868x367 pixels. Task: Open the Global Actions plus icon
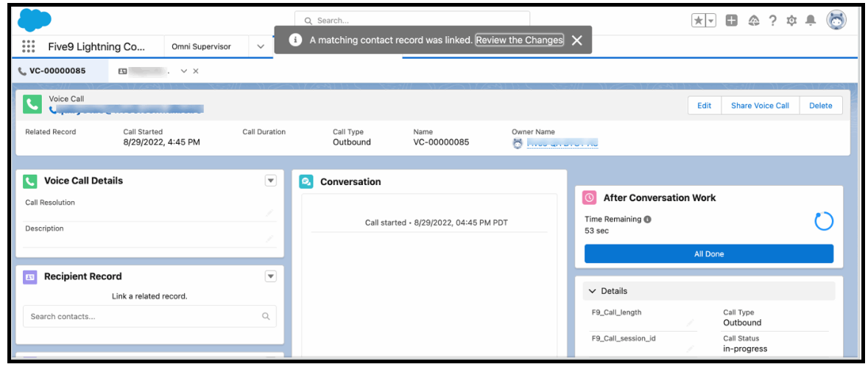point(731,21)
